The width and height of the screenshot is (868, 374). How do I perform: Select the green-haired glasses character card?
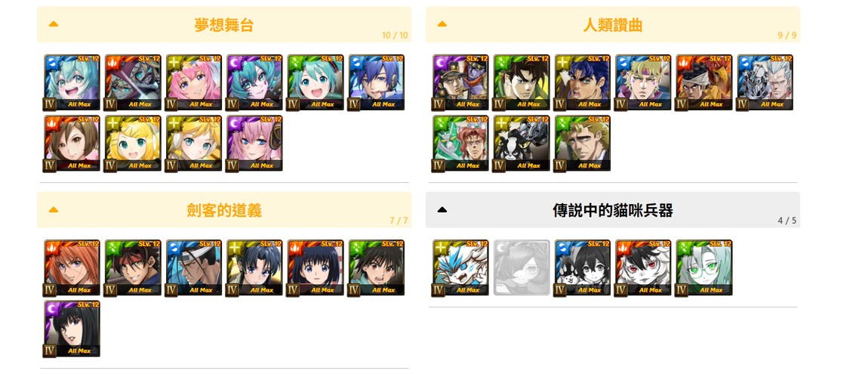click(704, 267)
